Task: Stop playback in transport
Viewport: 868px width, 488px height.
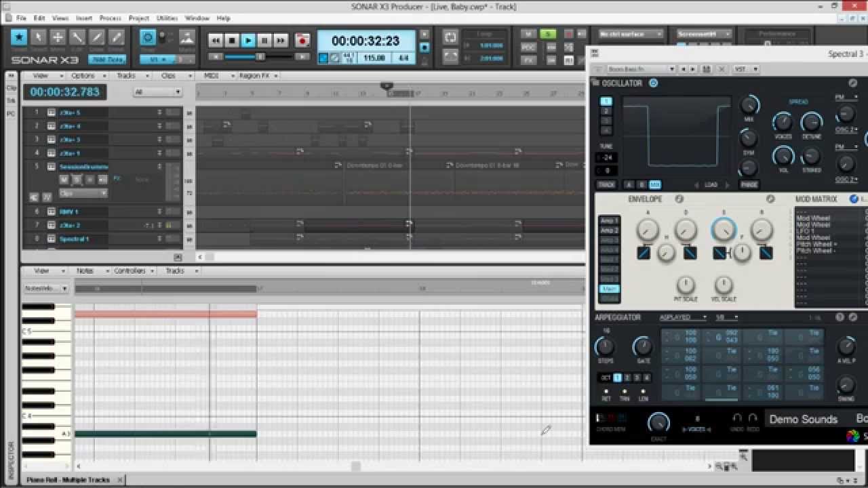Action: tap(232, 41)
